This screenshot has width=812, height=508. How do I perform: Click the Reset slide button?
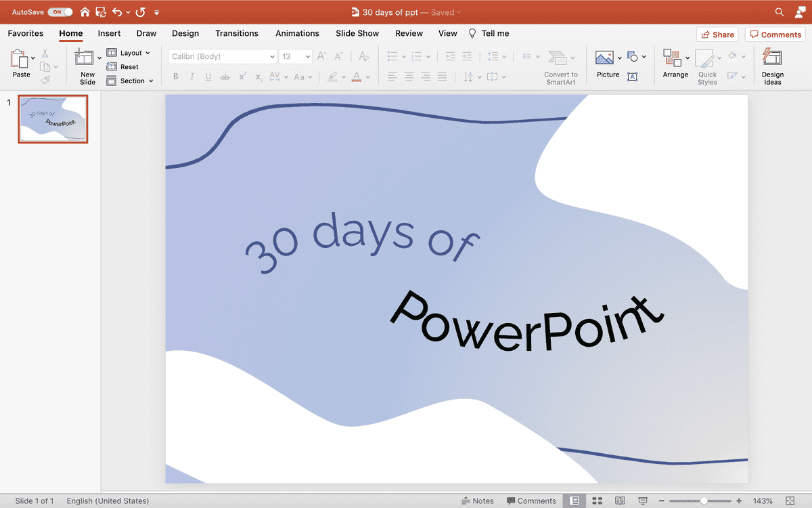[122, 67]
